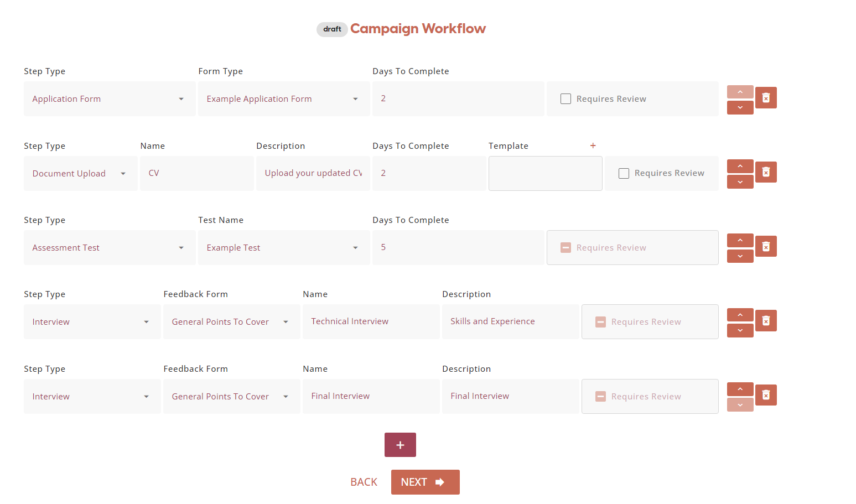Screen dimensions: 856x504
Task: Delete the Technical Interview step
Action: 766,321
